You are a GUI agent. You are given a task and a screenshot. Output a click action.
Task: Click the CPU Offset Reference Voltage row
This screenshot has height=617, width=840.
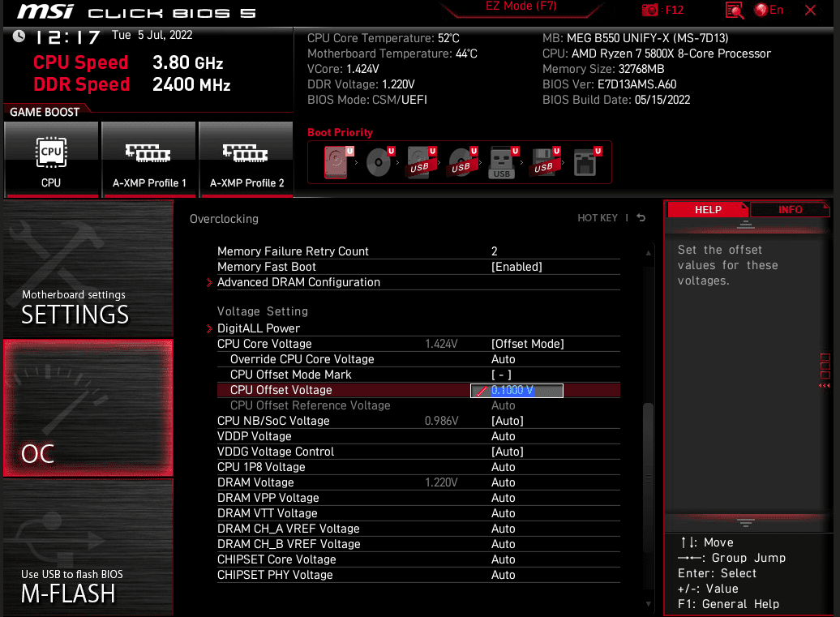pyautogui.click(x=418, y=405)
